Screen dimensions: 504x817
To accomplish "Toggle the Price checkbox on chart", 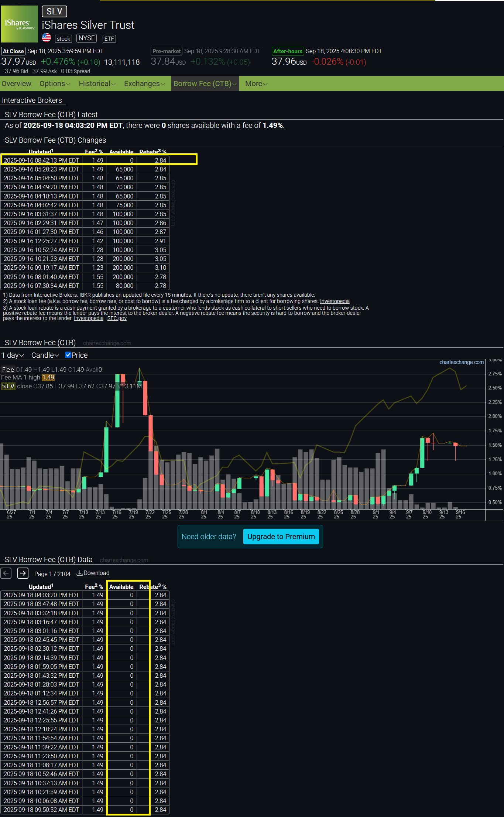I will 68,355.
